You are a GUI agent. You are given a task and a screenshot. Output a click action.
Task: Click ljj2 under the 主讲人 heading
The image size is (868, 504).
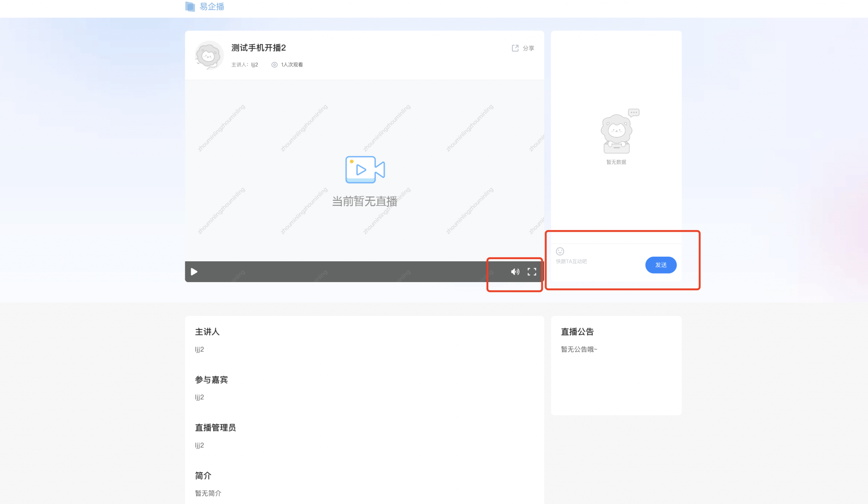199,349
